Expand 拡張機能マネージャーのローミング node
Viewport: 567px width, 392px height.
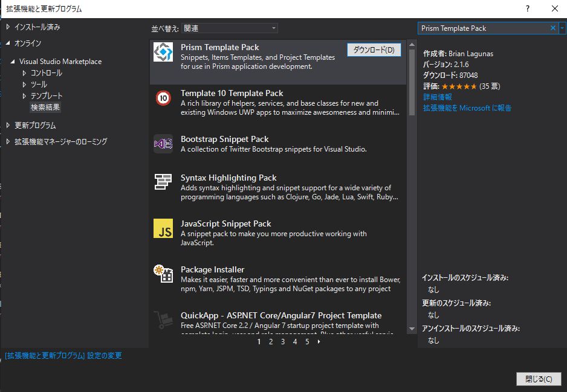click(8, 141)
